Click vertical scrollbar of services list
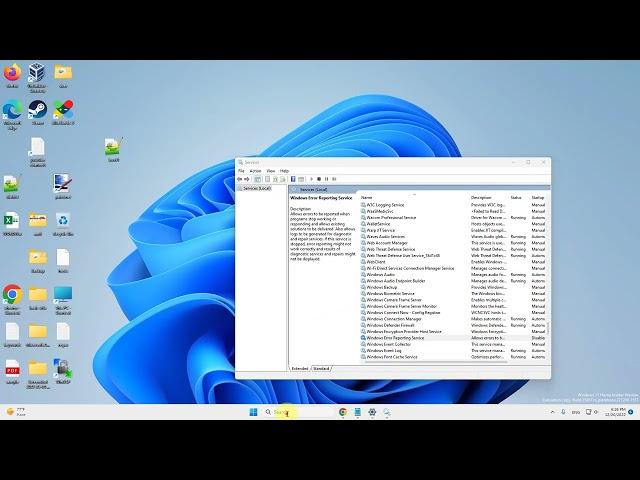 click(548, 327)
